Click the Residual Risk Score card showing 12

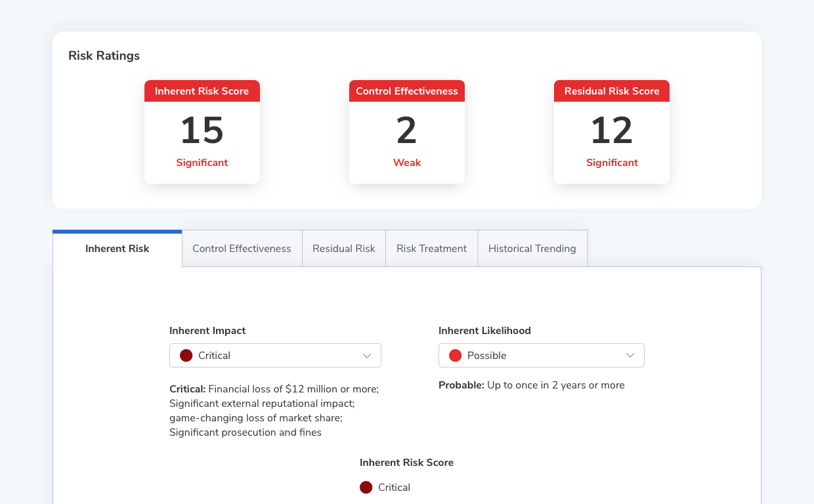tap(611, 131)
